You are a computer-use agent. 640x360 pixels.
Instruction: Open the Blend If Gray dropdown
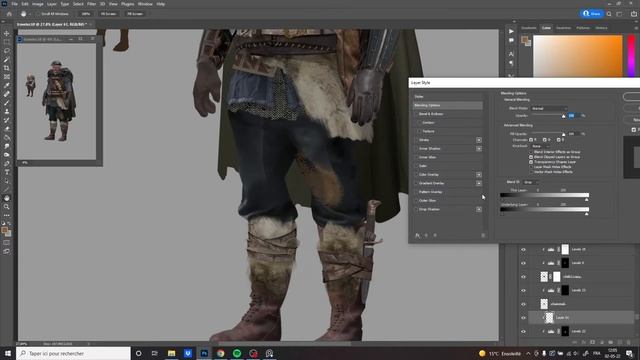[531, 182]
